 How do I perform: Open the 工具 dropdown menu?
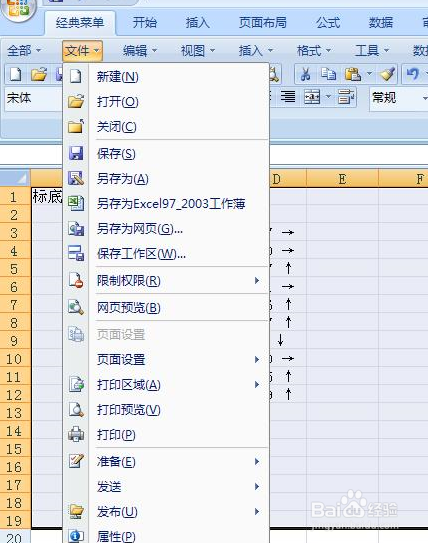pyautogui.click(x=372, y=51)
